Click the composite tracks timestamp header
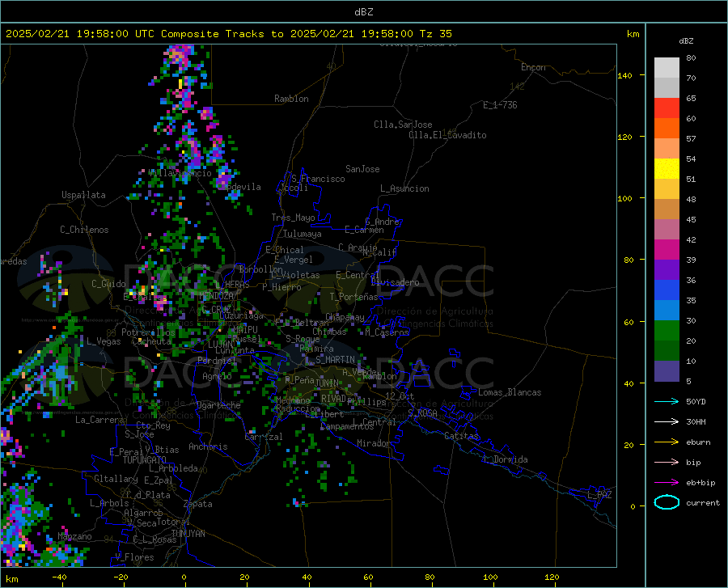The image size is (728, 588). click(228, 34)
